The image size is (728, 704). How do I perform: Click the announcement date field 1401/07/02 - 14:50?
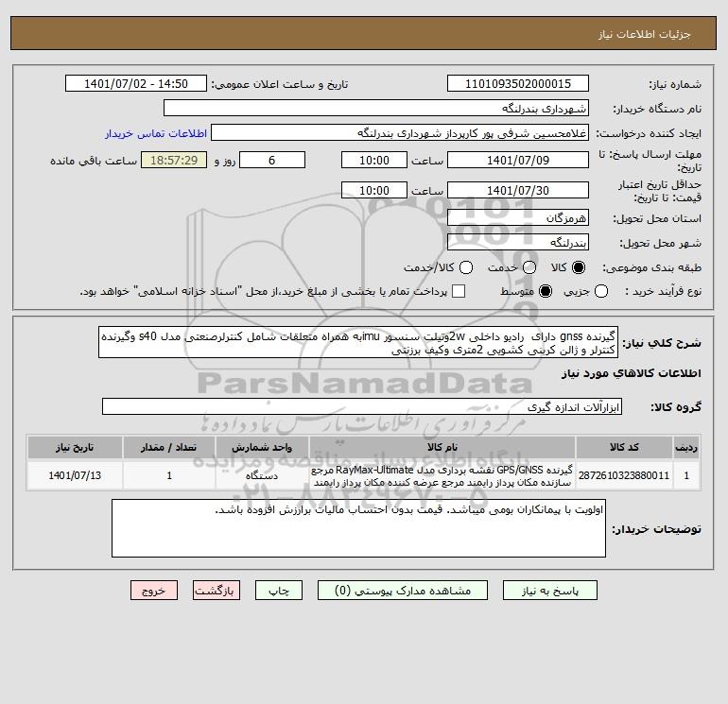(136, 83)
